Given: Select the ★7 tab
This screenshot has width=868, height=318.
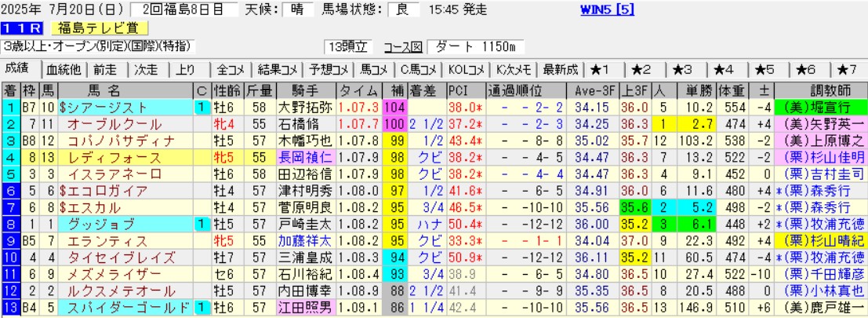Looking at the screenshot, I should [x=847, y=68].
